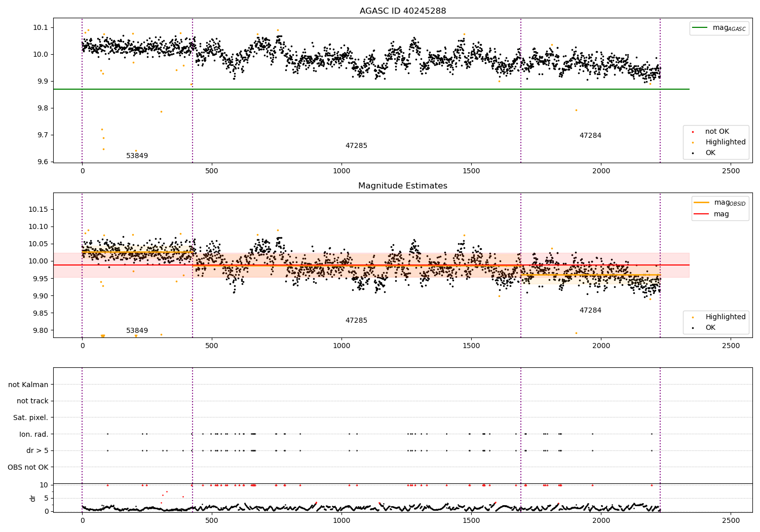The width and height of the screenshot is (760, 532).
Task: Click the rotated 'dr' y-axis label
Action: pyautogui.click(x=33, y=498)
